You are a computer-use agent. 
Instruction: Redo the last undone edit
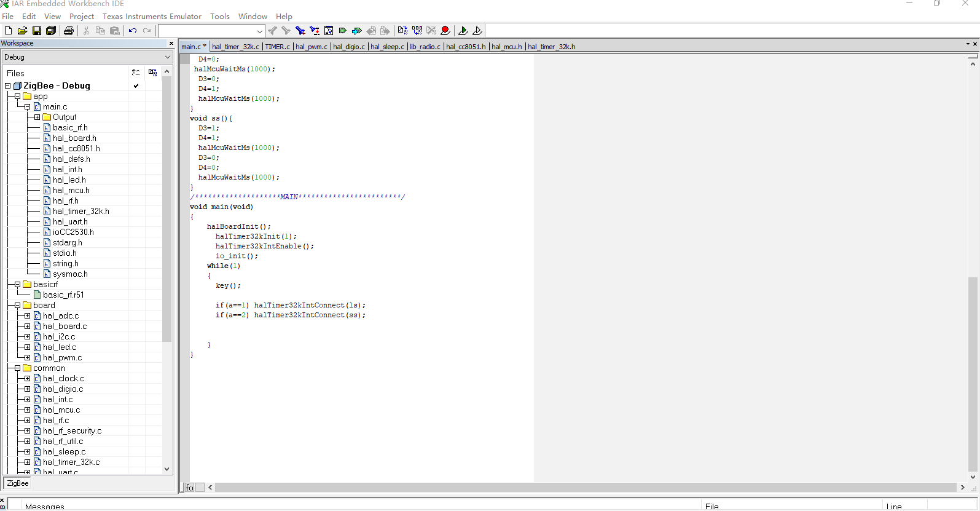coord(147,31)
